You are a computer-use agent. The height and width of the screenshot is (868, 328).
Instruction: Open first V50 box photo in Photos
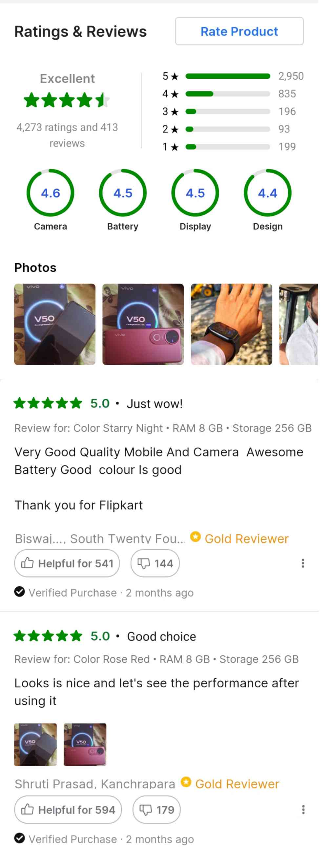point(54,324)
